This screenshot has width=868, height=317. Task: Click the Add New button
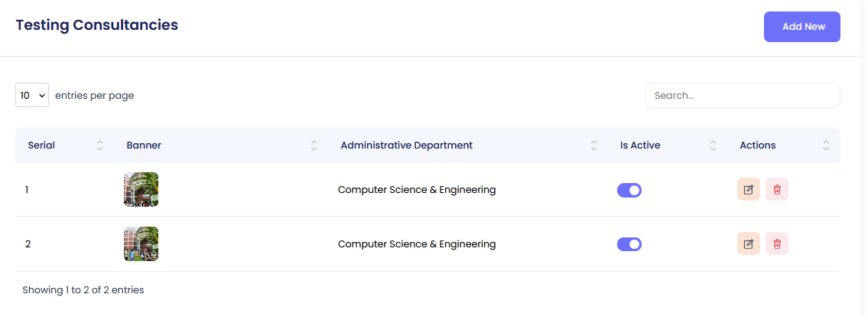click(x=802, y=27)
